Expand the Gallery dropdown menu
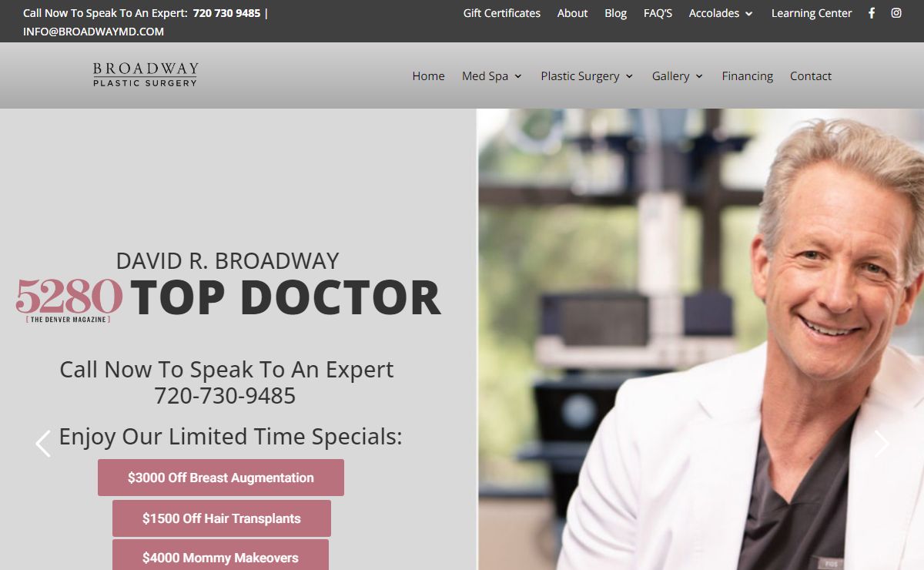The image size is (924, 570). 678,75
